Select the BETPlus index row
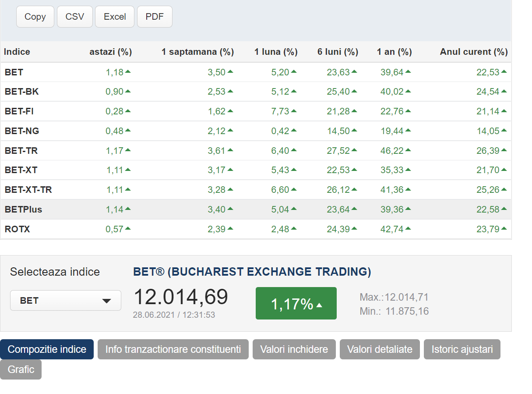532x394 pixels. (x=256, y=209)
